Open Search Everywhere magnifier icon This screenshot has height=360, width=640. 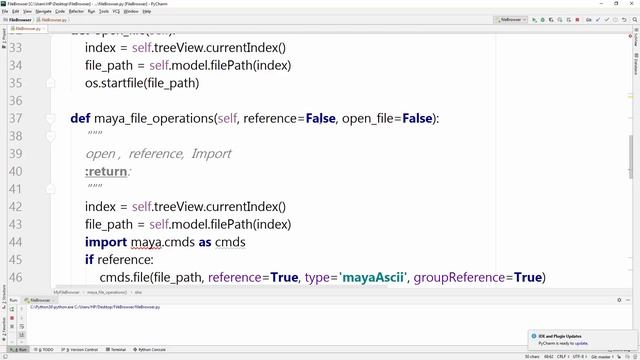tap(635, 20)
